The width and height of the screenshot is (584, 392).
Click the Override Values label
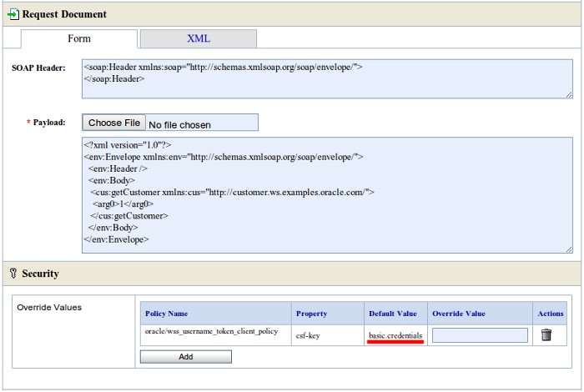click(x=49, y=308)
